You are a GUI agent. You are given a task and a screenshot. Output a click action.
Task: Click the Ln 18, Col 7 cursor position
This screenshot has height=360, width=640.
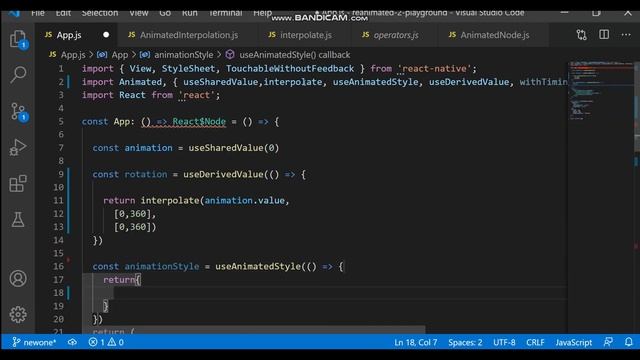tap(416, 342)
